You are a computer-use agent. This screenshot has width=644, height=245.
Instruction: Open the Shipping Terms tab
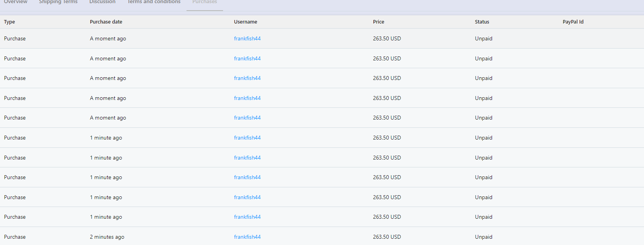coord(58,2)
